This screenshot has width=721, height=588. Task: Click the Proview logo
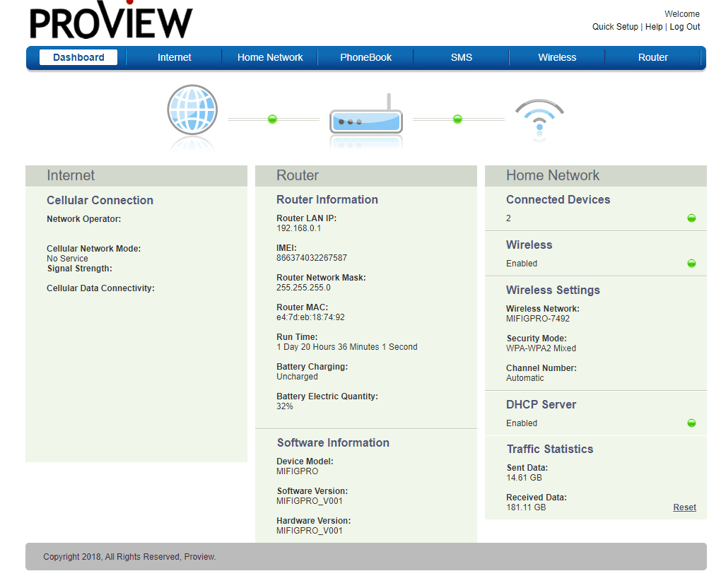click(x=111, y=20)
